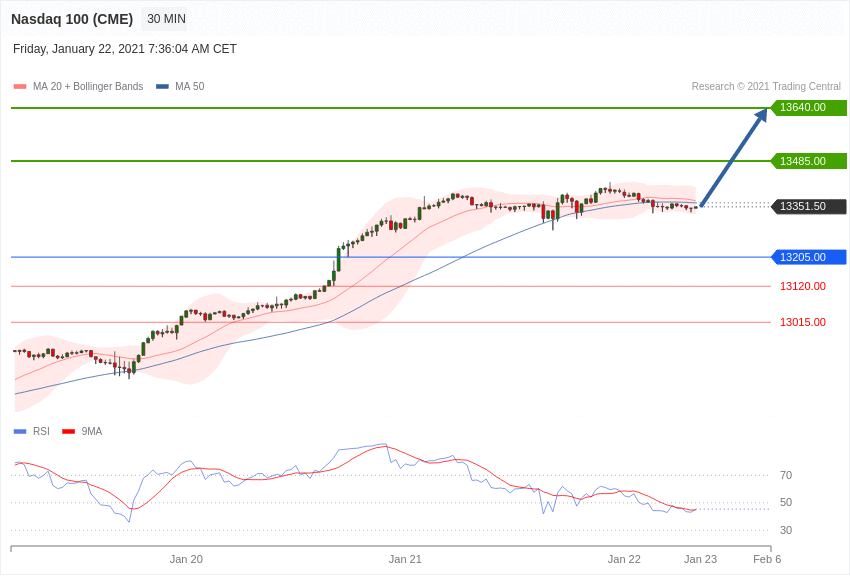This screenshot has height=576, width=850.
Task: Click the MA 50 legend label
Action: [190, 86]
